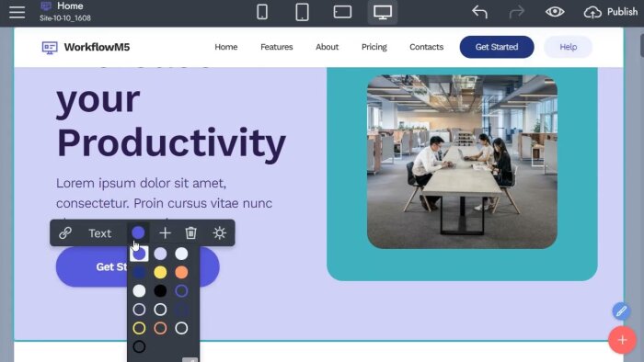Open button settings sun icon
Screen dimensions: 644x362
(x=219, y=232)
